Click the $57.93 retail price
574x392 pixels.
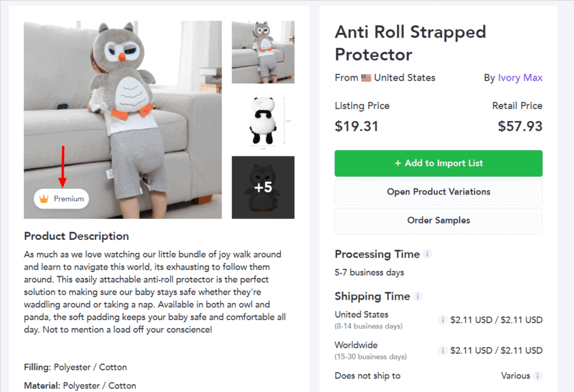[x=520, y=126]
